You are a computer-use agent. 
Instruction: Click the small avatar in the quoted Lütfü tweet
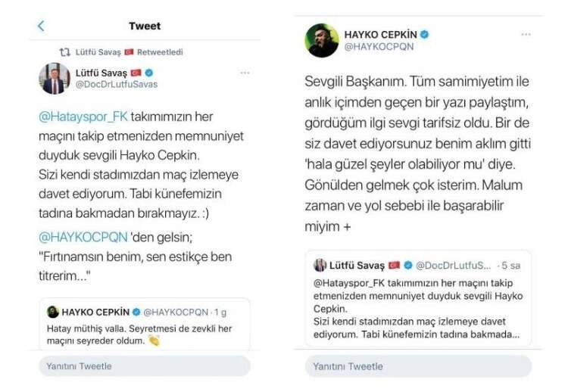[320, 265]
